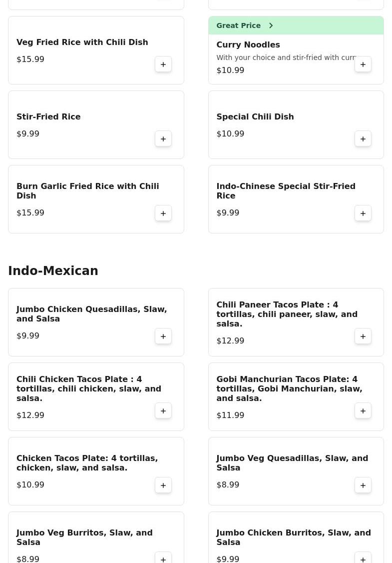Add Special Chili Dish to order
This screenshot has width=392, height=563.
[363, 139]
